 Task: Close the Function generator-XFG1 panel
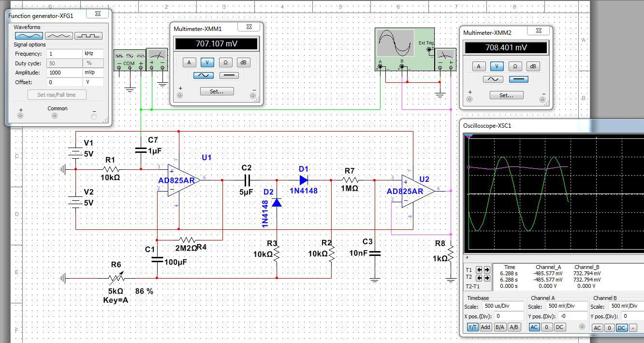98,14
